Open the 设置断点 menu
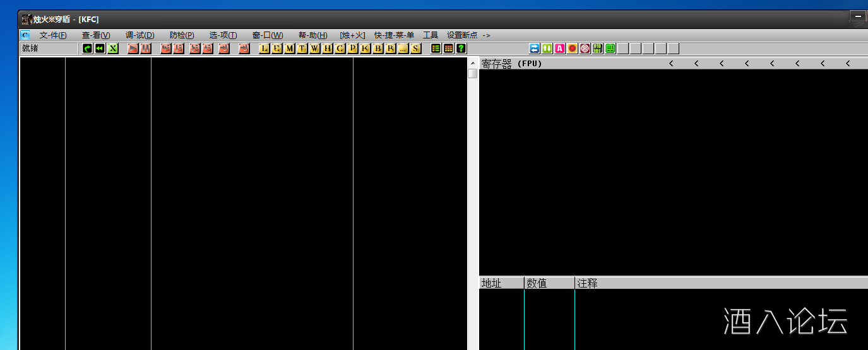Viewport: 868px width, 350px height. click(462, 35)
